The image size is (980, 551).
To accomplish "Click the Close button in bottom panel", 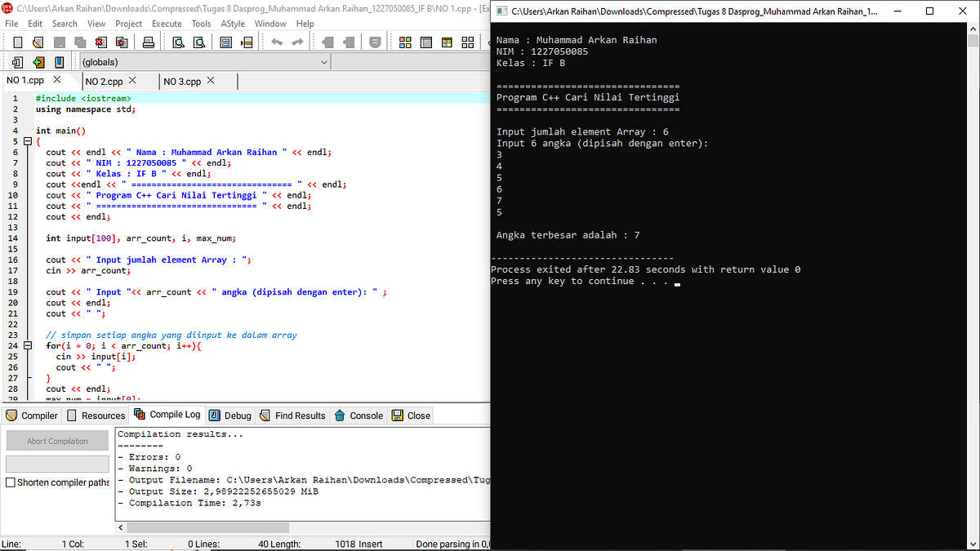I will click(x=412, y=415).
